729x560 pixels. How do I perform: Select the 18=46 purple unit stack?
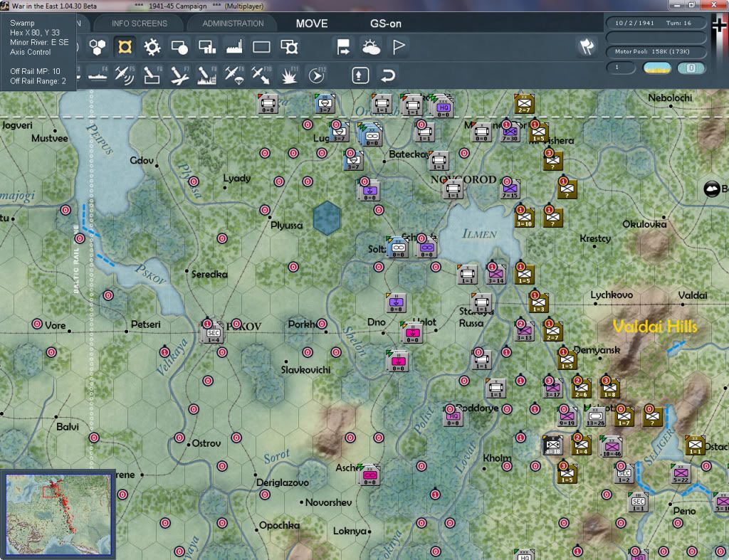coord(611,447)
